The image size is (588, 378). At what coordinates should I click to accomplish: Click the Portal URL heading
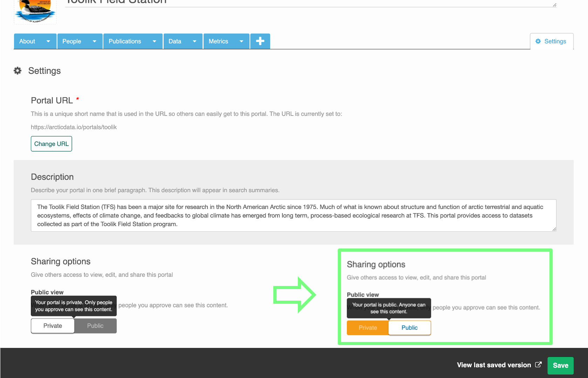pyautogui.click(x=52, y=100)
